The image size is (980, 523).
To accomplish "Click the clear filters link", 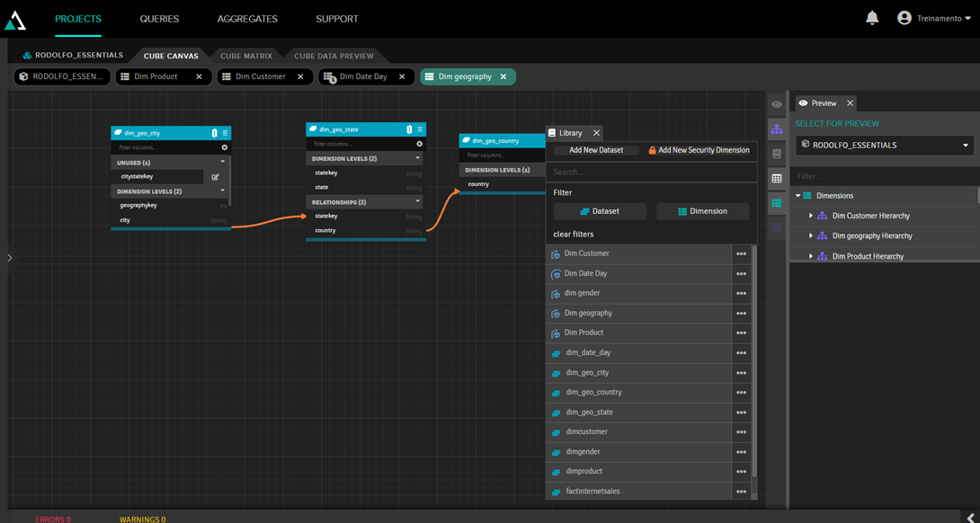I will point(573,235).
